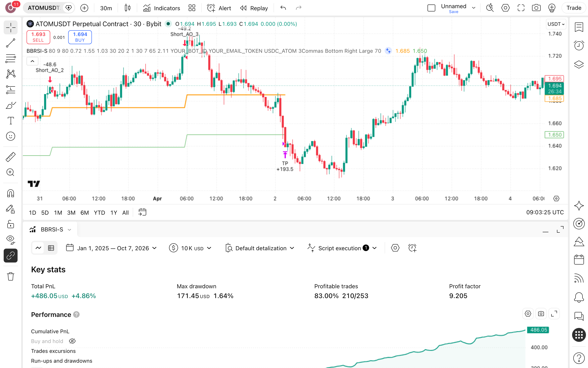This screenshot has width=588, height=368.
Task: Hide all drawings using eye icon
Action: pos(10,240)
